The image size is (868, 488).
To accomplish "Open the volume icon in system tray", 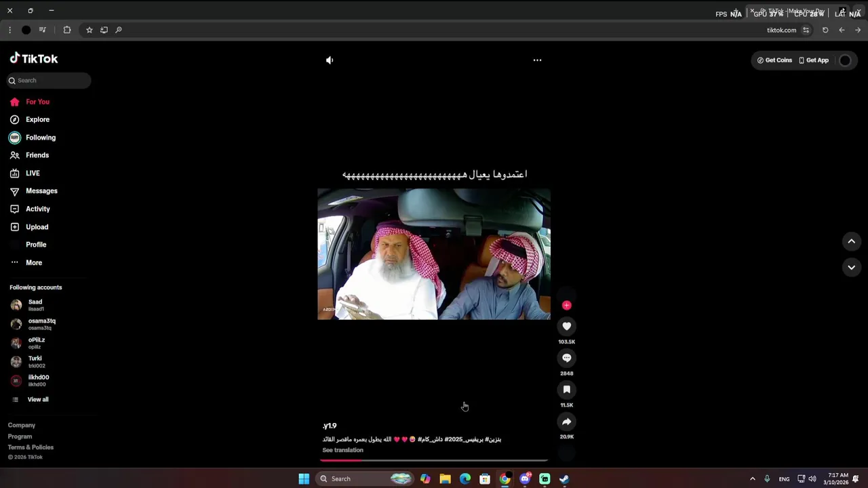I will tap(812, 479).
